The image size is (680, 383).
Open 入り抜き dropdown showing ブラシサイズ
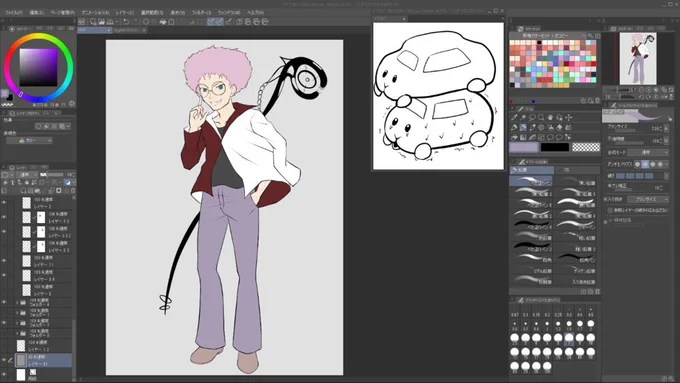point(648,199)
